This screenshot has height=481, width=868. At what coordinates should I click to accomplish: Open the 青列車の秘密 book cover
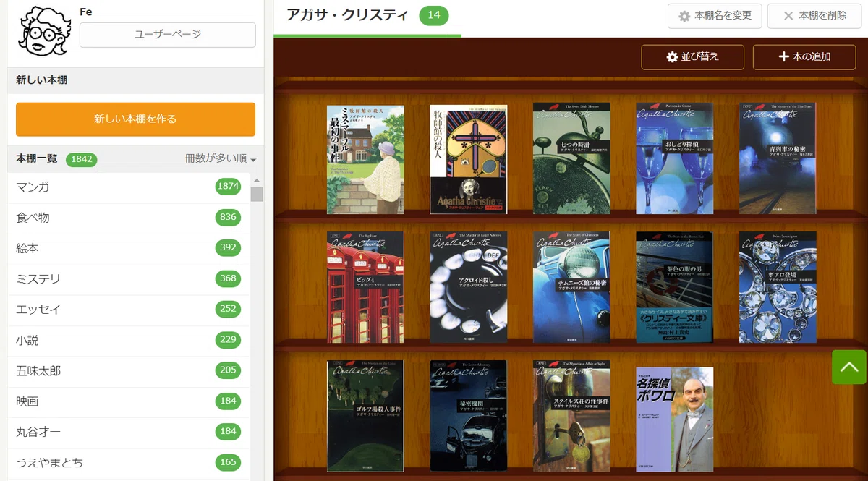coord(778,158)
